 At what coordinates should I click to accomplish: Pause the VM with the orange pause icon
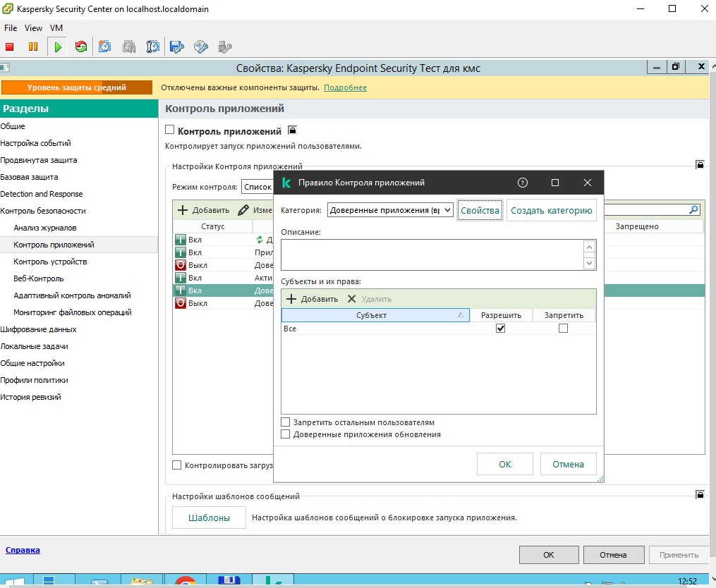pyautogui.click(x=33, y=47)
